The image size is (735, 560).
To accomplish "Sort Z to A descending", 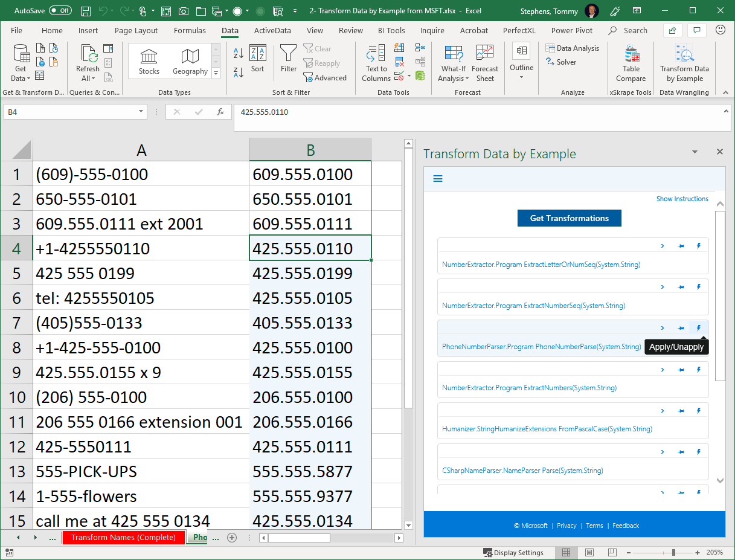I will [x=239, y=72].
